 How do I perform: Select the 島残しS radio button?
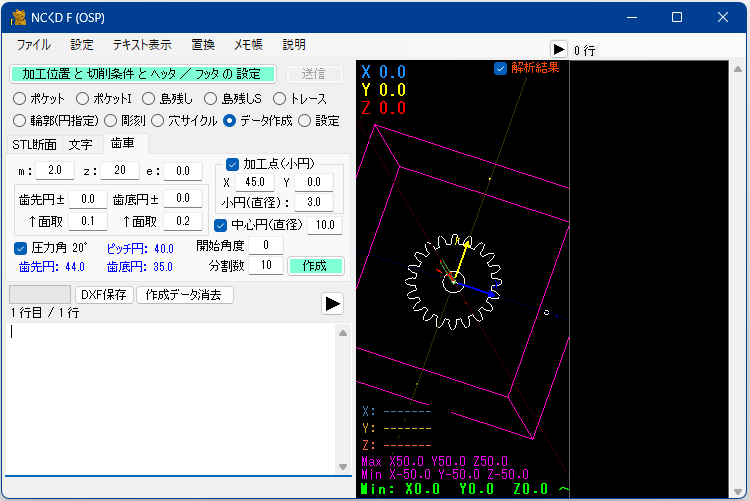tap(210, 99)
